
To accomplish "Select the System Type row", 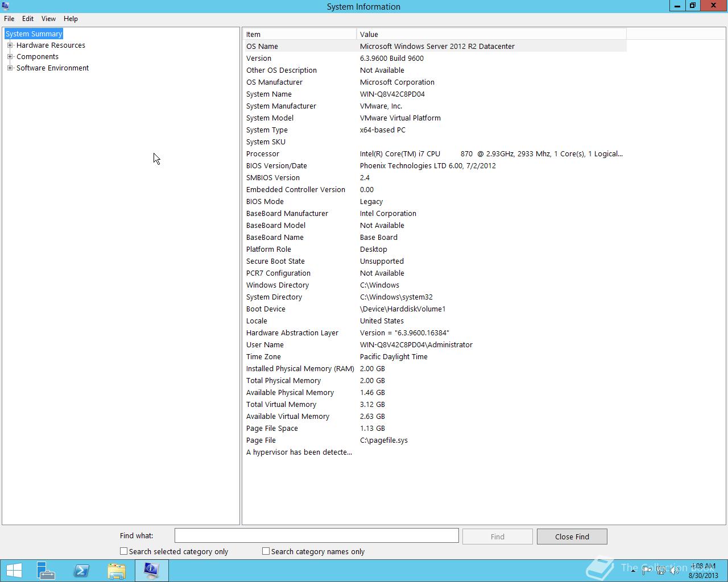I will point(435,130).
